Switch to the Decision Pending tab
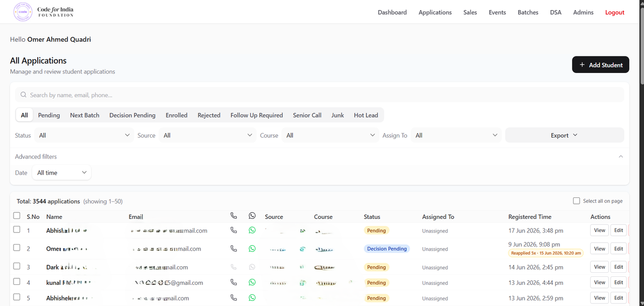This screenshot has height=306, width=644. [132, 115]
